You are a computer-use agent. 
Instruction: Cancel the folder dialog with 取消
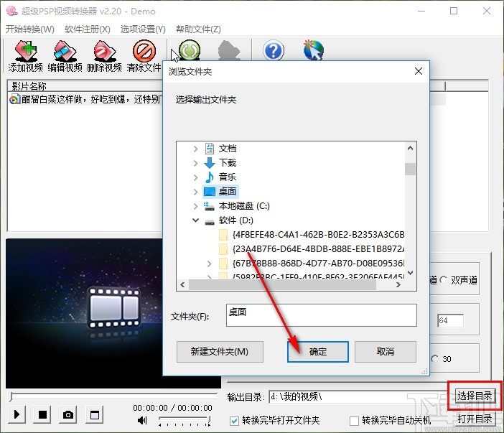click(386, 352)
